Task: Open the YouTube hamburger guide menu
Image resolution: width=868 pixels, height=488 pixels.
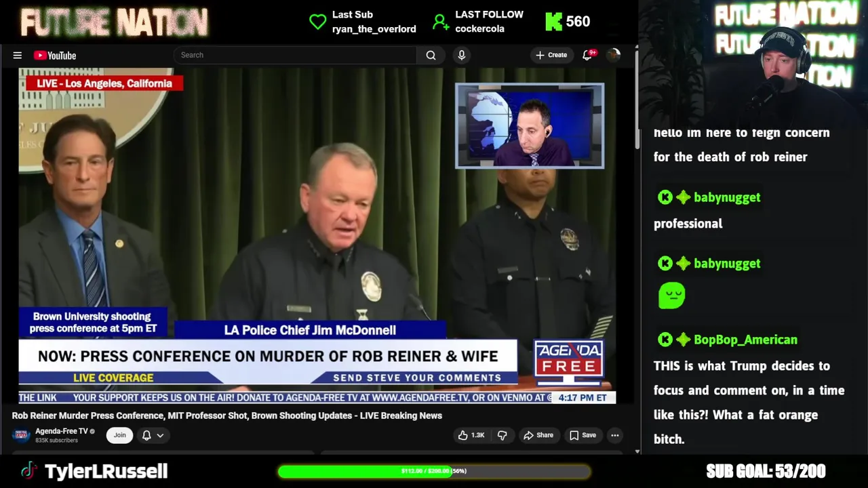Action: click(x=18, y=56)
